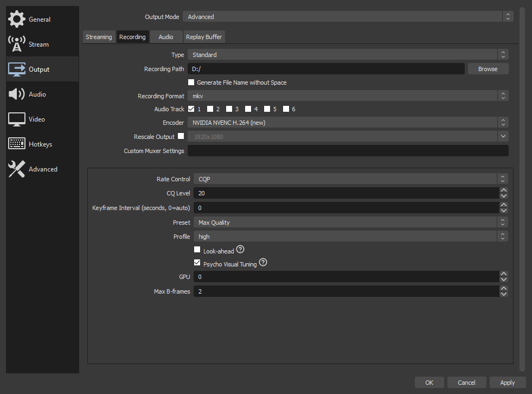The width and height of the screenshot is (532, 394).
Task: Show Look-ahead help question icon
Action: click(240, 249)
